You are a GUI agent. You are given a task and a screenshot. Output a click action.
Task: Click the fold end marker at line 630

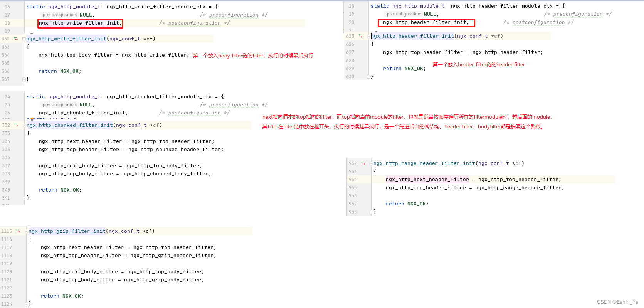tap(369, 77)
